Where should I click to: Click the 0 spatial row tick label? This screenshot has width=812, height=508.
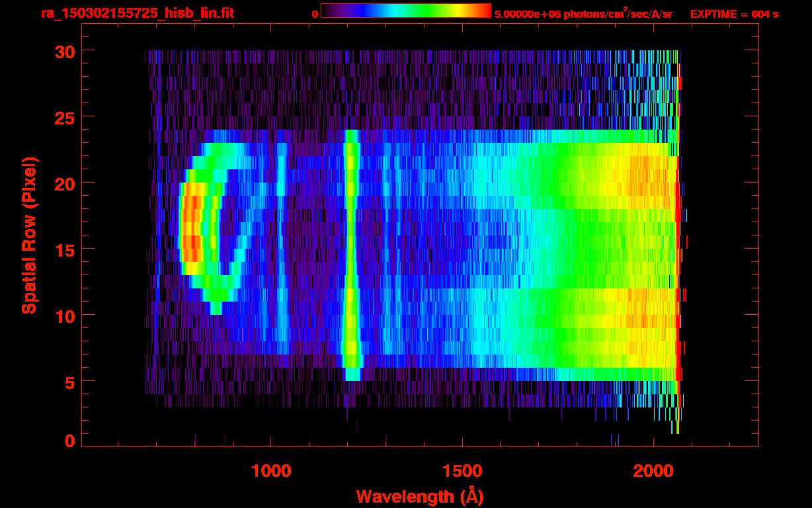coord(69,441)
